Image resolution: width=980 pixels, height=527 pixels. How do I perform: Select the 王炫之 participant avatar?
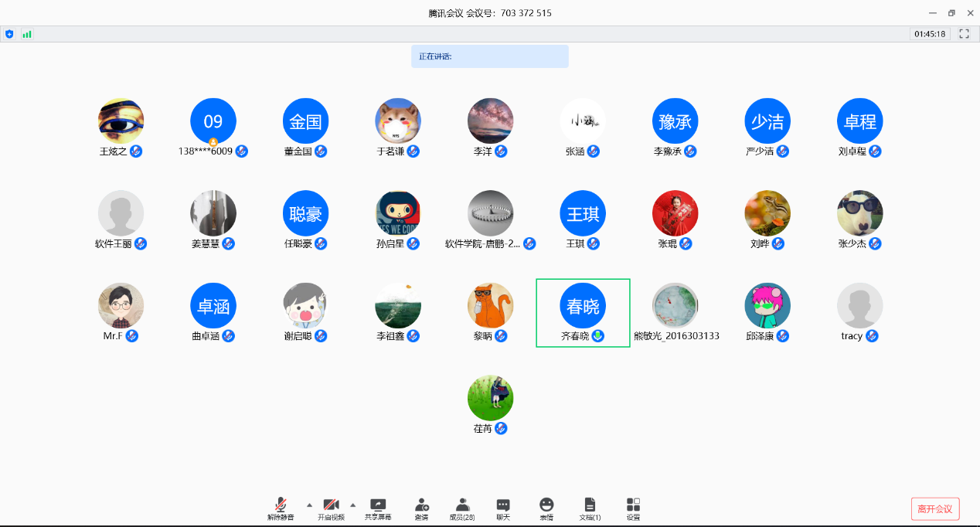click(121, 121)
